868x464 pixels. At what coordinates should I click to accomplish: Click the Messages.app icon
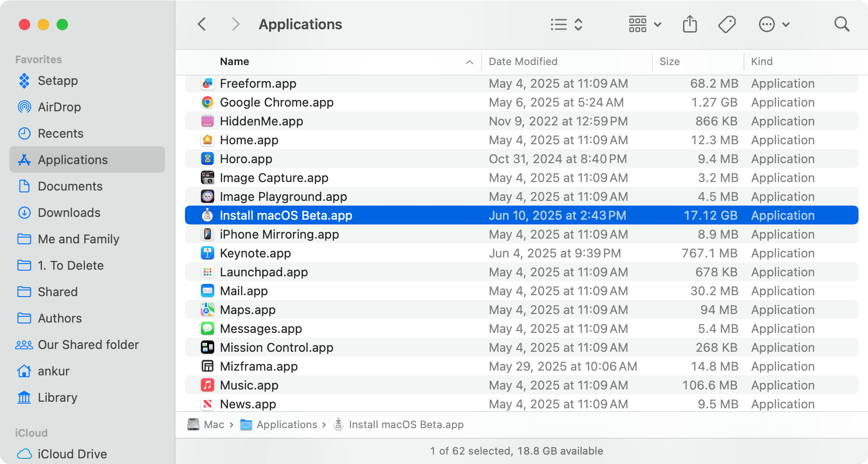[x=208, y=329]
